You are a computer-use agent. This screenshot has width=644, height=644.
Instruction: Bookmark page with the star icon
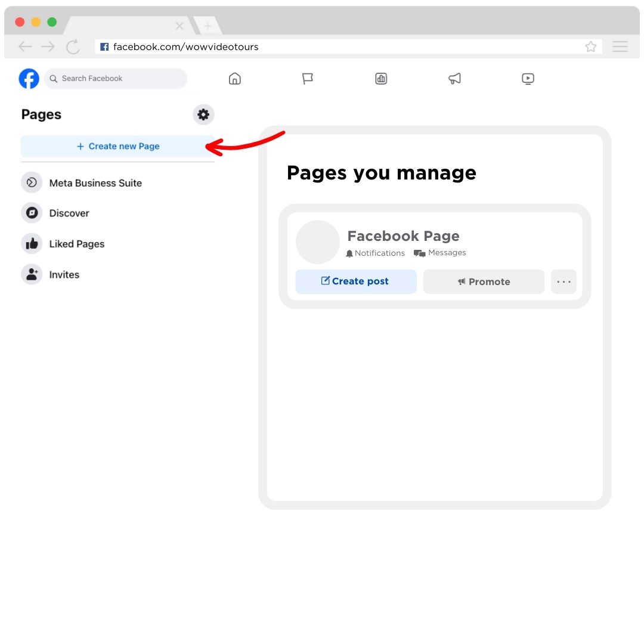coord(590,47)
